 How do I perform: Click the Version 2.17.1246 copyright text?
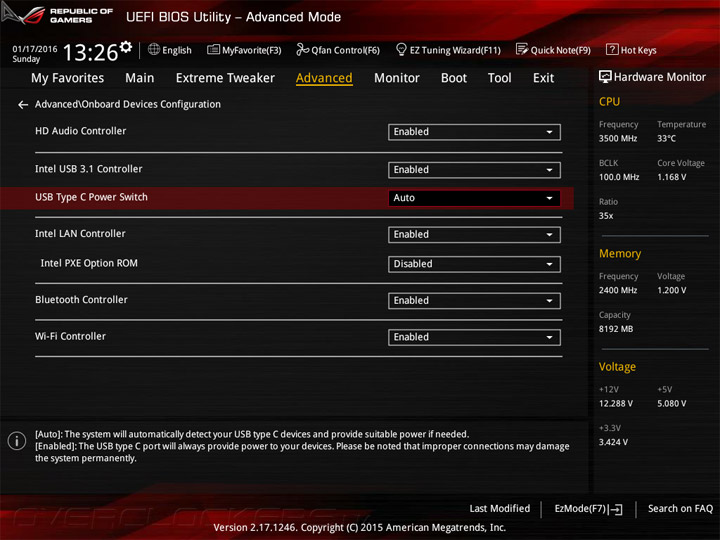360,528
